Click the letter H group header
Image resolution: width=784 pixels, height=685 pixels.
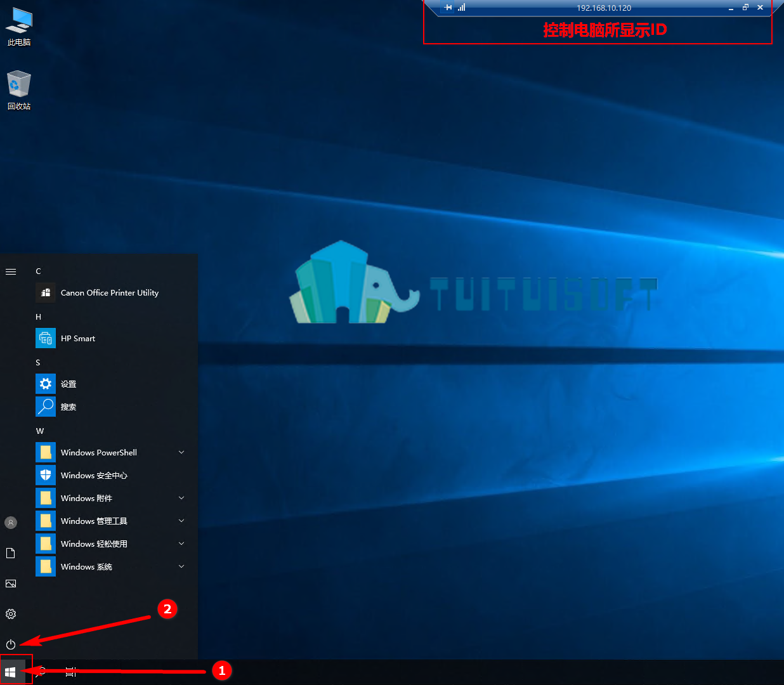pos(38,317)
